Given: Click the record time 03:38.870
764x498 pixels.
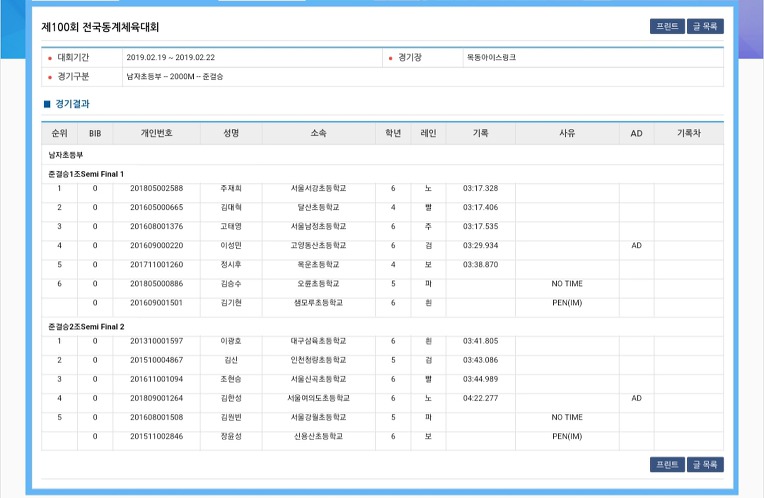Looking at the screenshot, I should click(x=480, y=265).
